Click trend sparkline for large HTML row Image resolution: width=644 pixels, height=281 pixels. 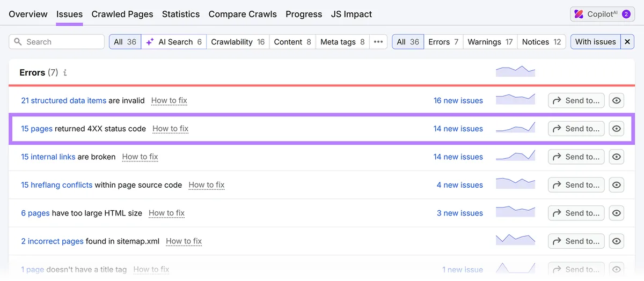pyautogui.click(x=516, y=212)
